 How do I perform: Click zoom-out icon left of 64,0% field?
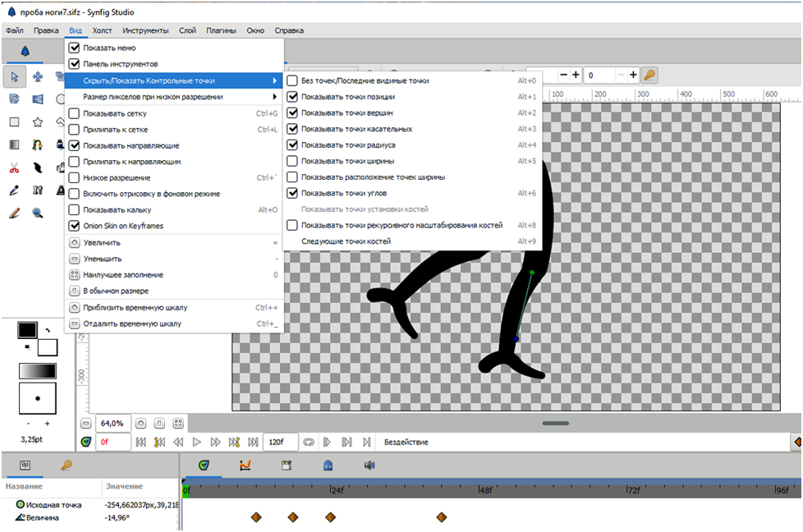[86, 424]
